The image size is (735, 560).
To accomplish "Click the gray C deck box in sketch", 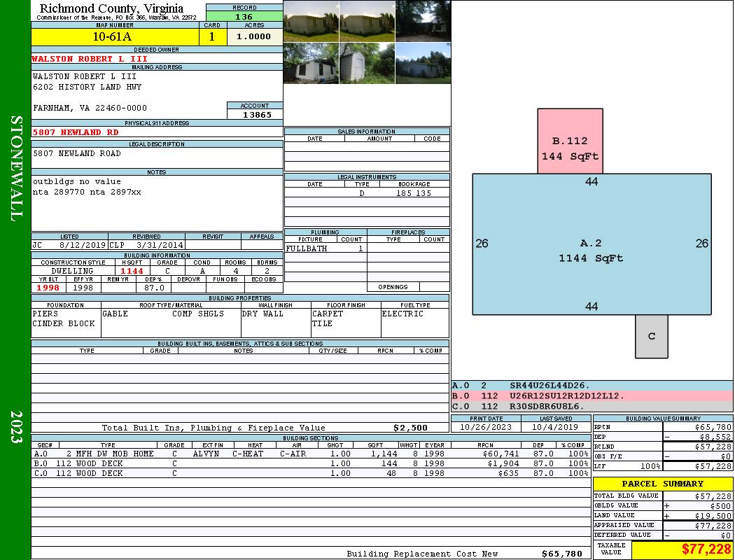I will point(651,335).
